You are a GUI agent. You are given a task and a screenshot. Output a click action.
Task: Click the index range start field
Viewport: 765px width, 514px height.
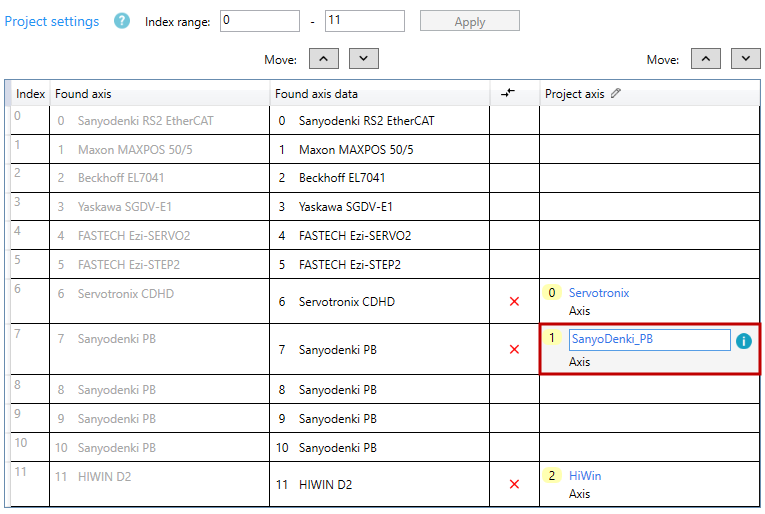[x=259, y=21]
